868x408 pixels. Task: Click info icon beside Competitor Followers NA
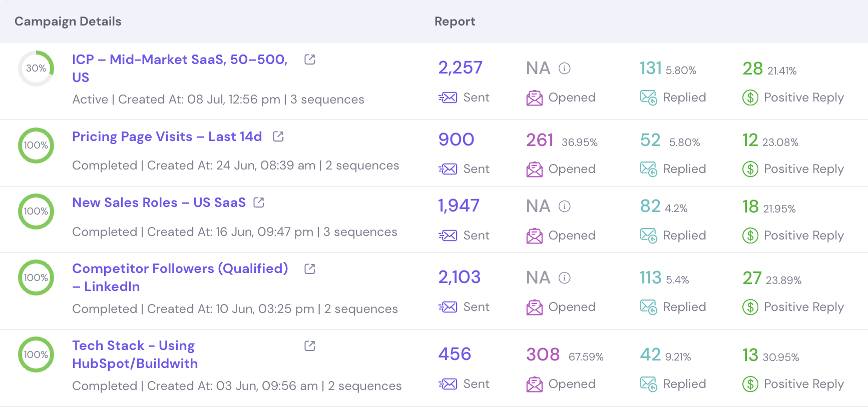click(x=565, y=278)
